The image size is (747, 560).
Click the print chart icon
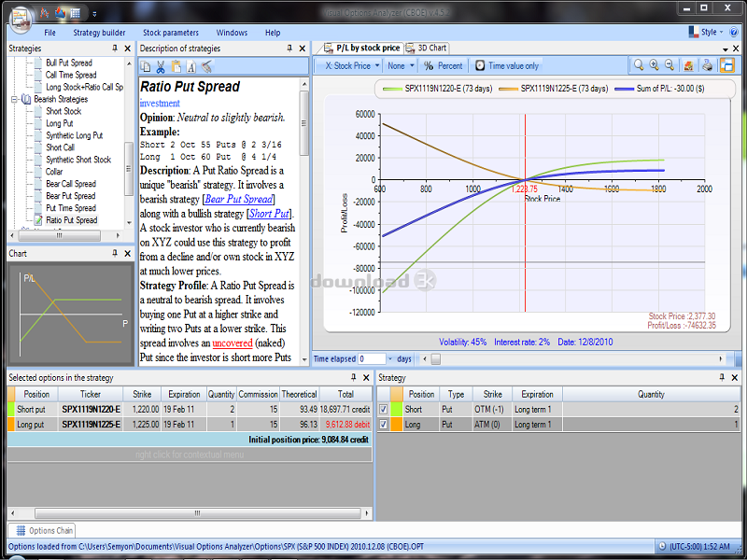coord(708,65)
